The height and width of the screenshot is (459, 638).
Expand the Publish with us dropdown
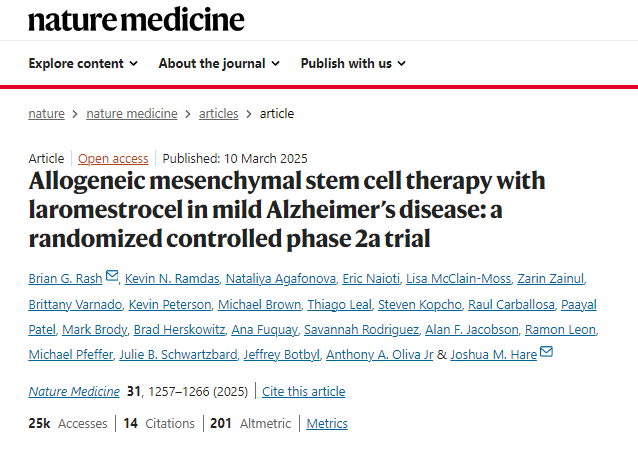click(353, 63)
